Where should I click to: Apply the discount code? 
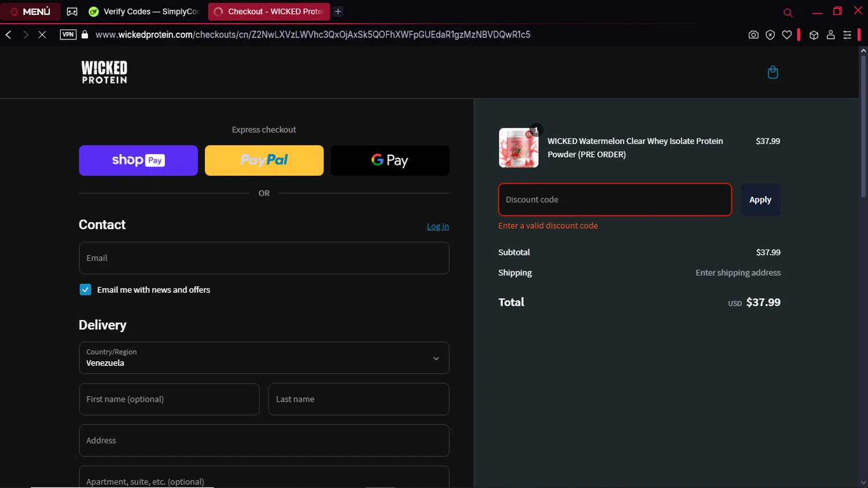tap(760, 200)
